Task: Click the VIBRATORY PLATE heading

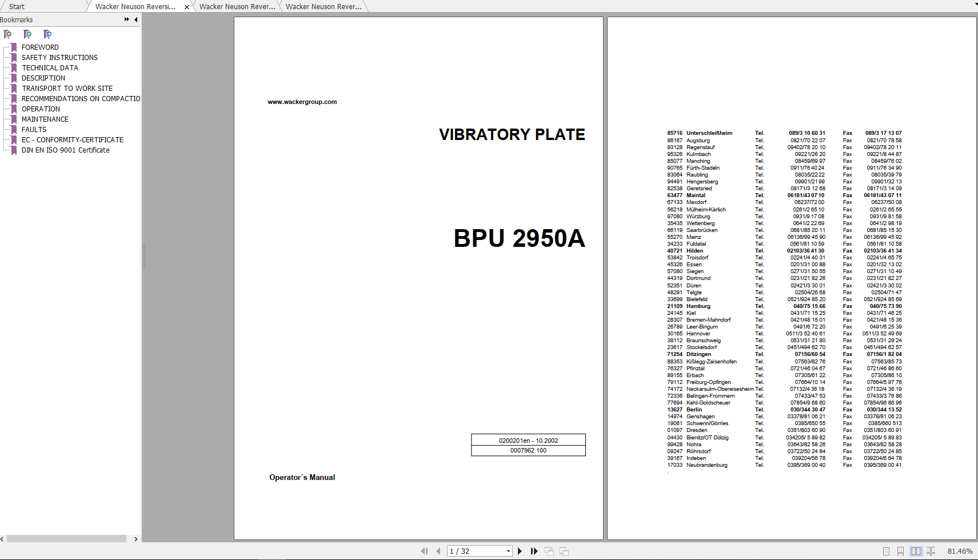Action: pyautogui.click(x=512, y=135)
